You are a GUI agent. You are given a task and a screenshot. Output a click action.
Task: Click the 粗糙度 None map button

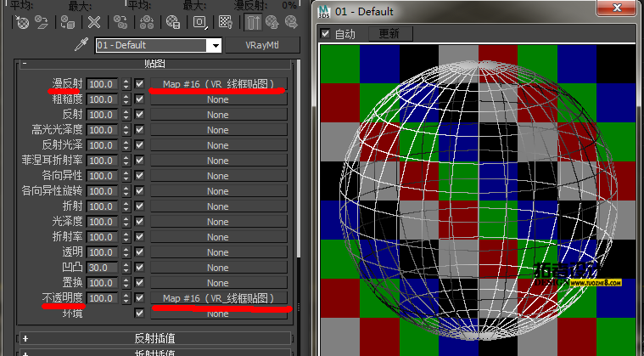(x=219, y=99)
